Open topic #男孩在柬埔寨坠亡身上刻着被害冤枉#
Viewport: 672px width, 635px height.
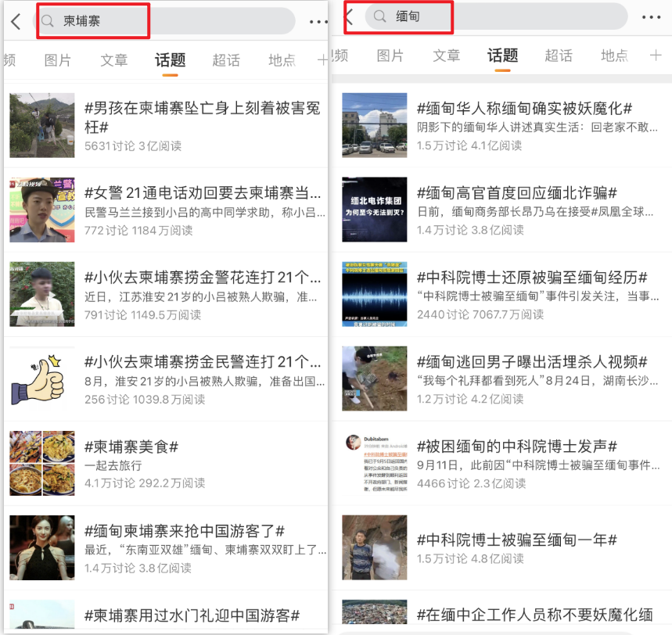203,117
